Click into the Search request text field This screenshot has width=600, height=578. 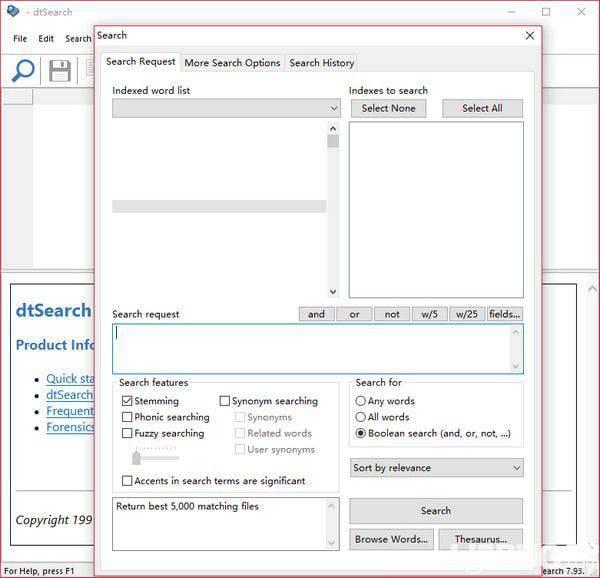318,349
